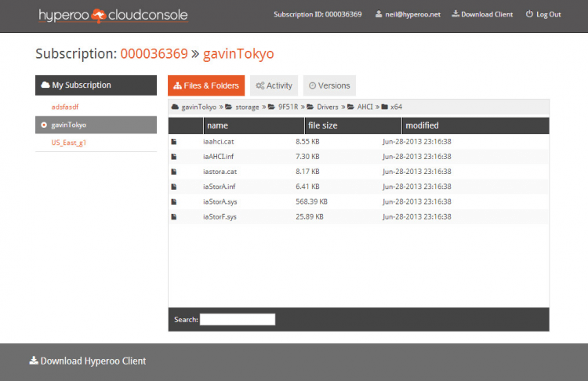This screenshot has height=381, width=588.
Task: Click the user icon beside neil@hyperoo.net
Action: tap(379, 14)
